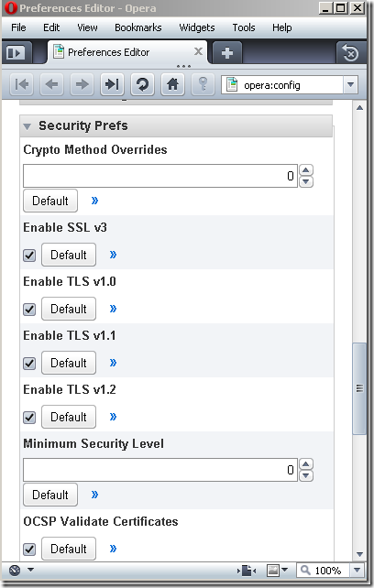
Task: Click Default button for Enable TLS v1.2
Action: tap(69, 417)
